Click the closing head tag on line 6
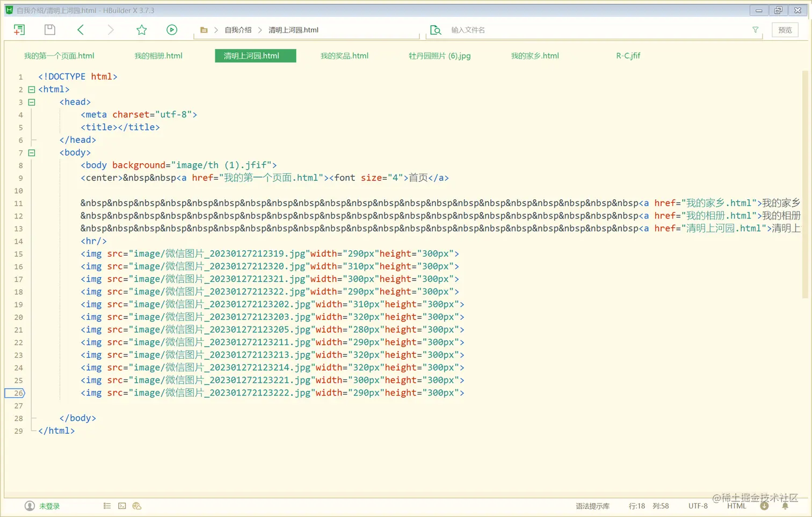Viewport: 812px width, 517px height. pos(78,140)
